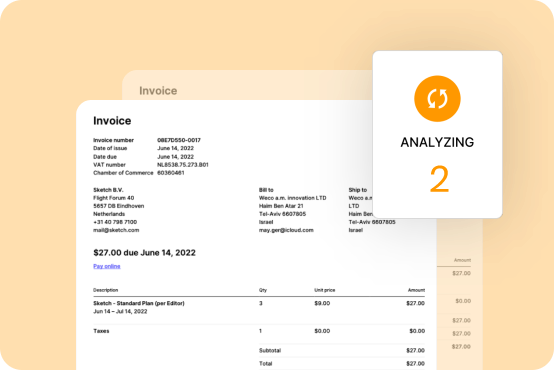Select invoice number 0BE7D550-0017
554x370 pixels.
179,140
